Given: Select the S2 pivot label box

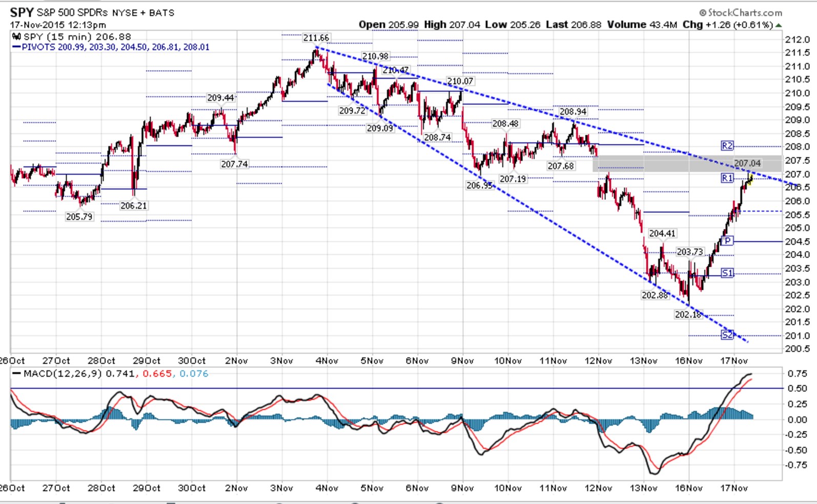Looking at the screenshot, I should 727,335.
